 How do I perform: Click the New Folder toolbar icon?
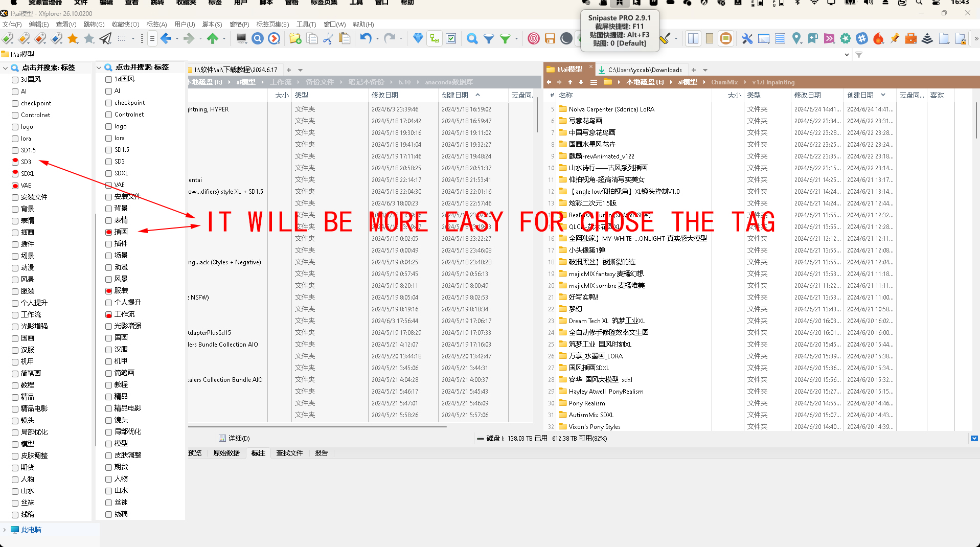pyautogui.click(x=295, y=38)
